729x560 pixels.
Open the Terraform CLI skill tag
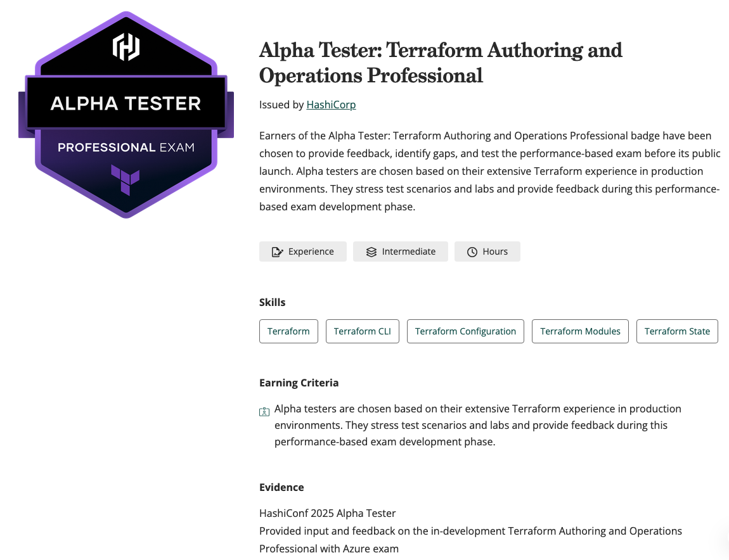(362, 331)
